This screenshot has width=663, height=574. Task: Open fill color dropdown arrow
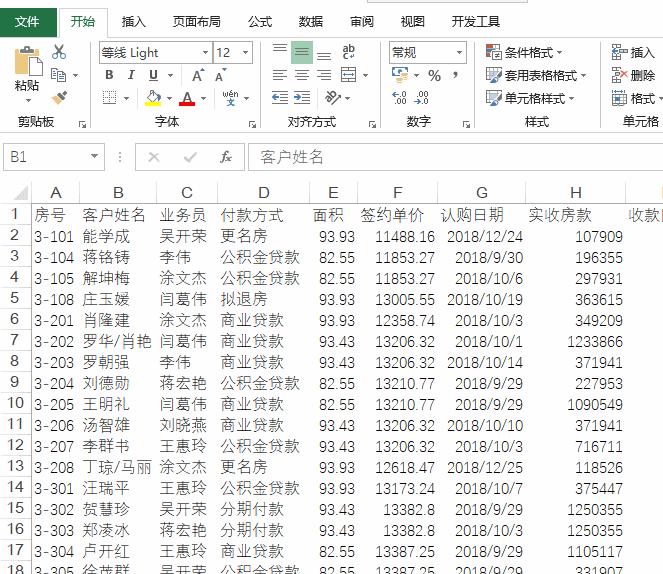169,98
